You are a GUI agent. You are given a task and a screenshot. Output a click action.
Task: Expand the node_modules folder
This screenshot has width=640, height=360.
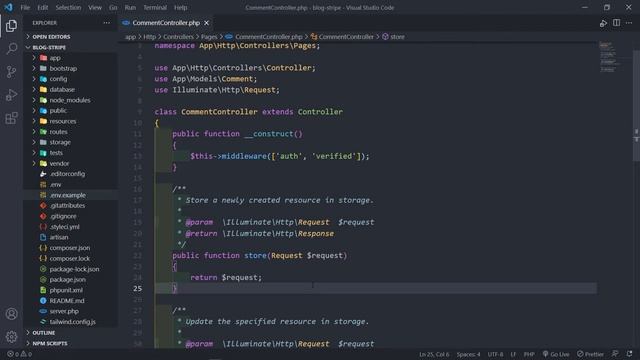pyautogui.click(x=69, y=100)
